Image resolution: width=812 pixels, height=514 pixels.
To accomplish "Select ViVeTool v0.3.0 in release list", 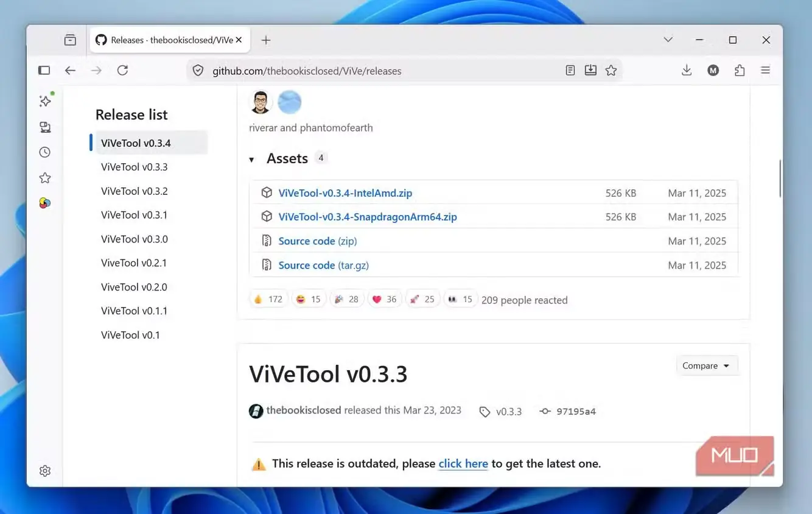I will coord(135,239).
